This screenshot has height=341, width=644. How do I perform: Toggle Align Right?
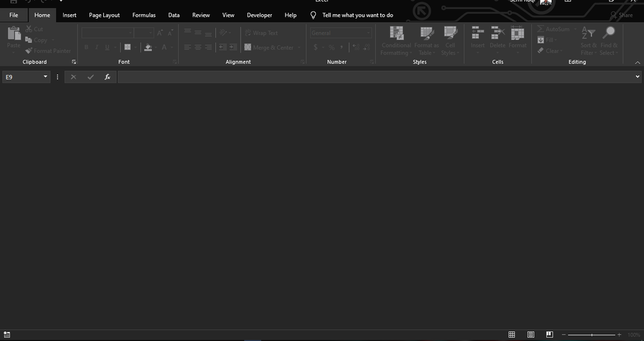[x=208, y=47]
